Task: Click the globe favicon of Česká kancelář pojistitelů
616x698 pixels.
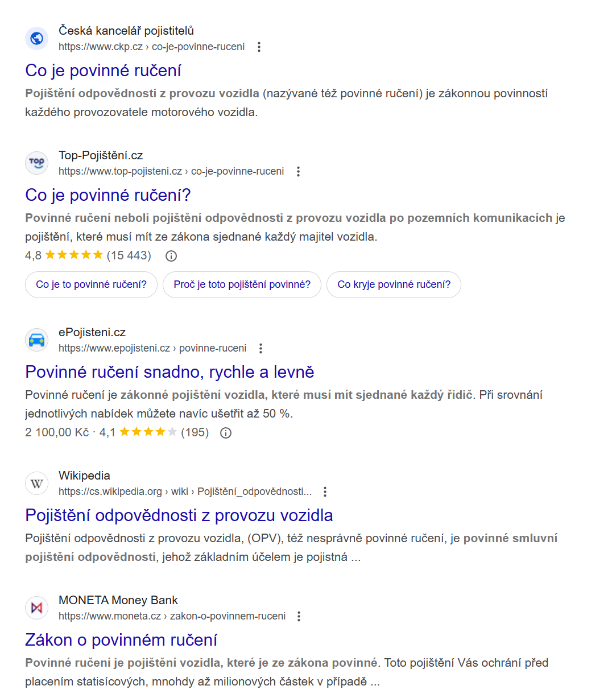Action: [36, 38]
